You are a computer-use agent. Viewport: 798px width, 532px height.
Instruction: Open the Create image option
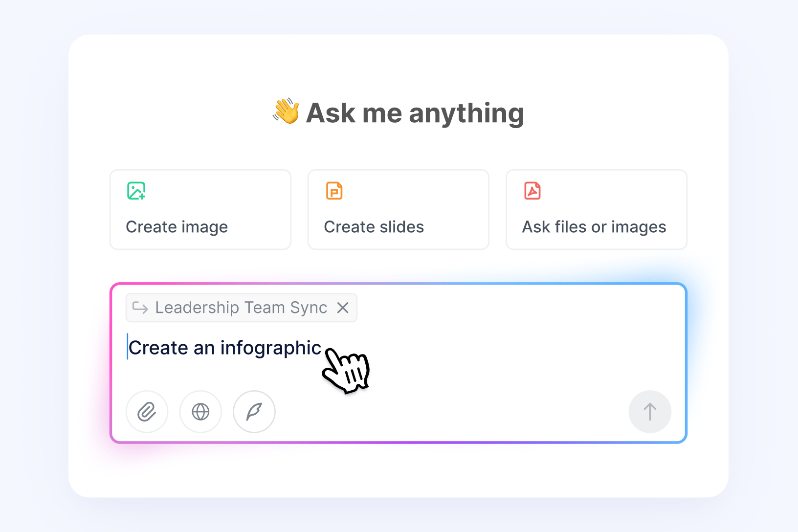(x=200, y=209)
